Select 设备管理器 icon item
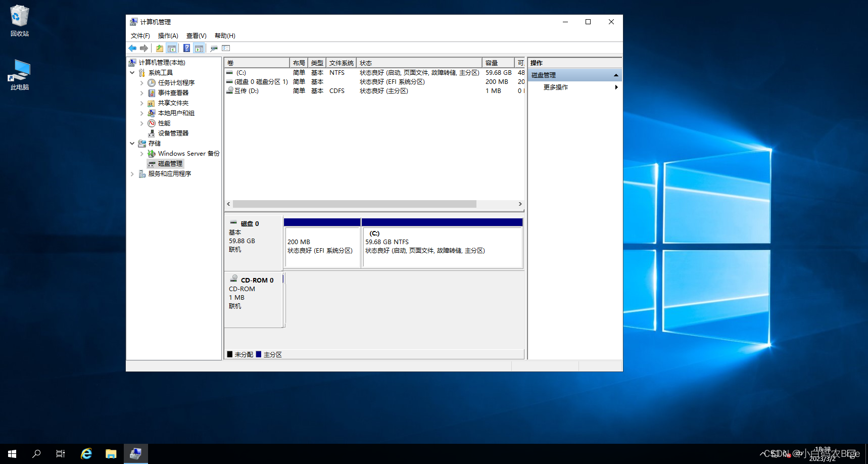This screenshot has width=868, height=464. 152,133
